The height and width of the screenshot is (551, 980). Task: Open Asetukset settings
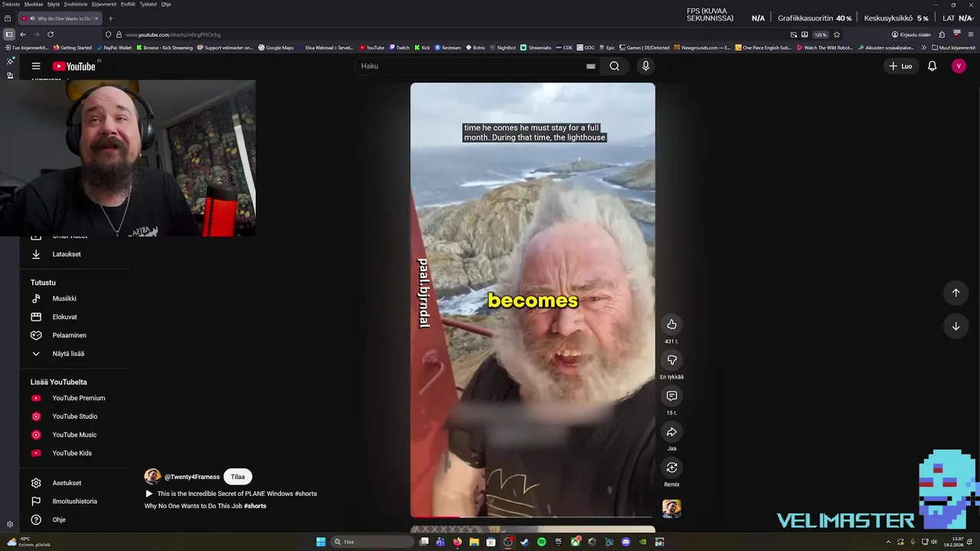pos(67,483)
